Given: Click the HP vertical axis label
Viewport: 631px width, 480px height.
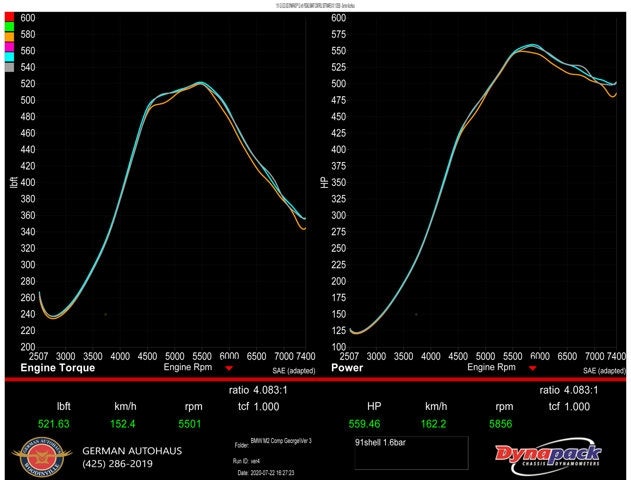Looking at the screenshot, I should [x=323, y=182].
